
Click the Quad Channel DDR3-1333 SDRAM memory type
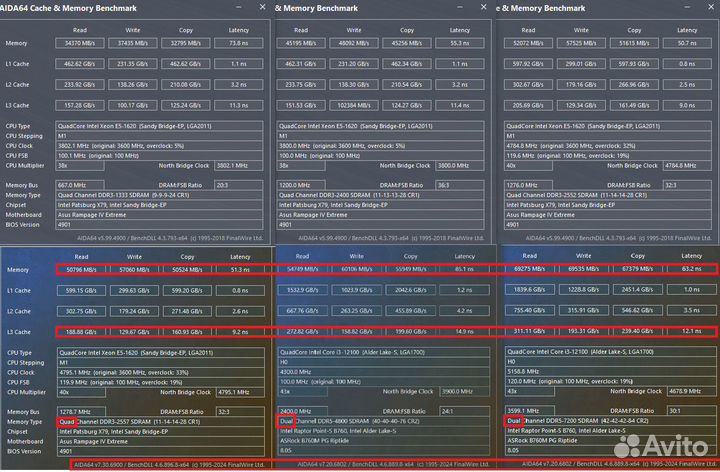pos(159,195)
